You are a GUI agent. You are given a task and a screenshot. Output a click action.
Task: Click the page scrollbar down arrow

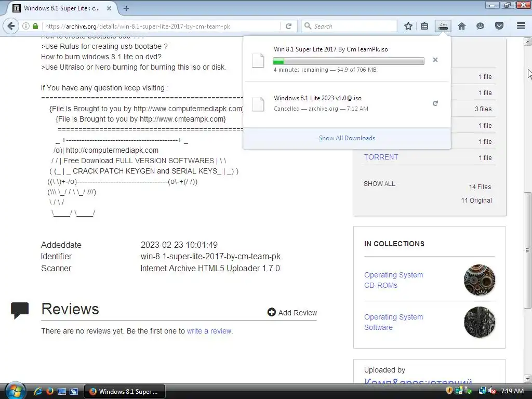tap(528, 378)
